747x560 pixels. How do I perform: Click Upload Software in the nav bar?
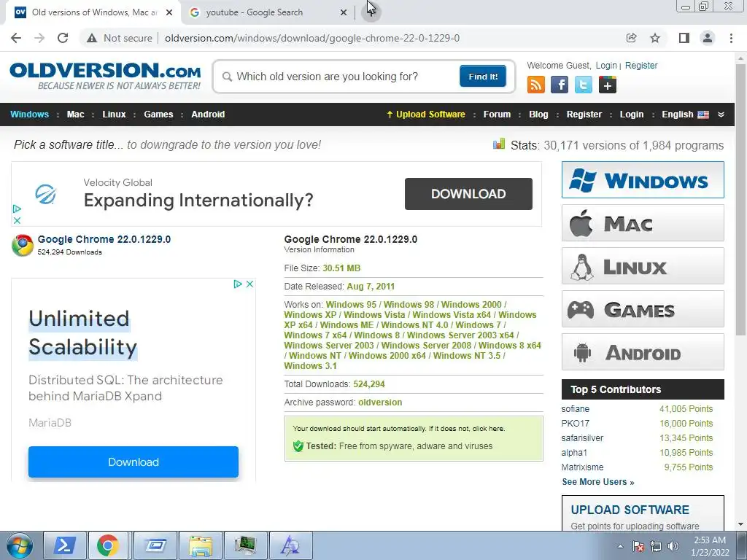coord(426,114)
